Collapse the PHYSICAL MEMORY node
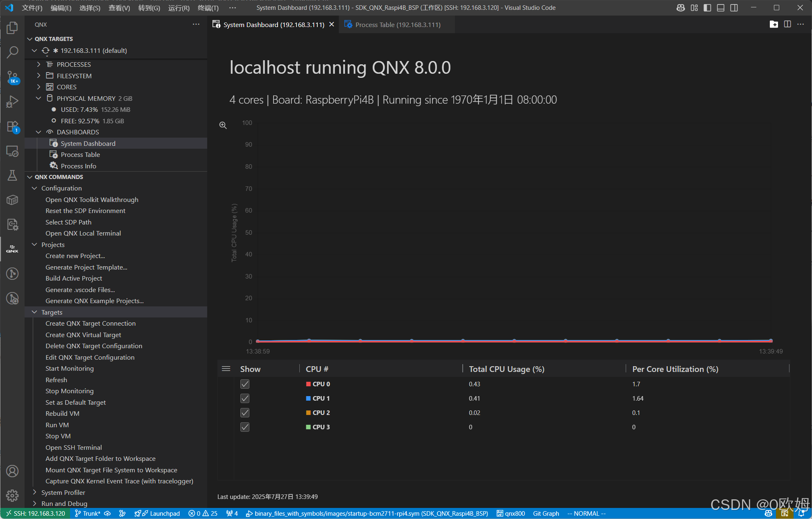The width and height of the screenshot is (812, 519). click(x=38, y=98)
